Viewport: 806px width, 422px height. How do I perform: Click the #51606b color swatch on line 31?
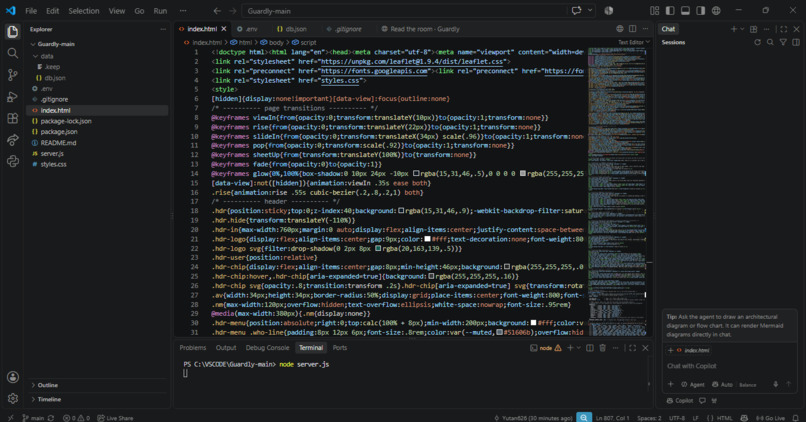tap(500, 333)
